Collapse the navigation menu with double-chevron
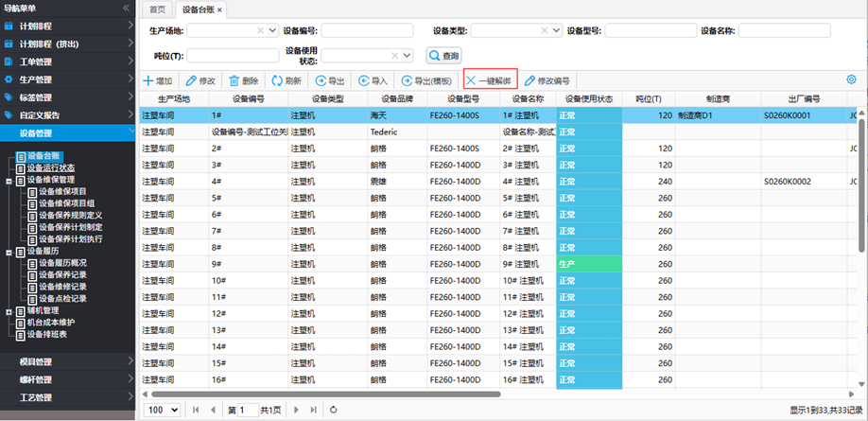Viewport: 868px width, 421px height. pyautogui.click(x=126, y=8)
